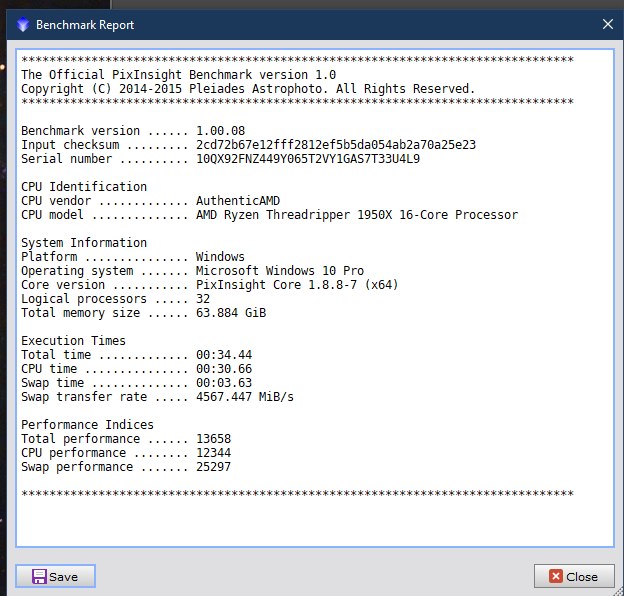Click the PixInsight icon in title bar
The width and height of the screenshot is (624, 596).
23,25
